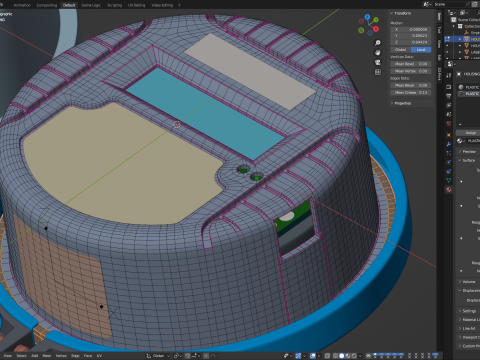The height and width of the screenshot is (360, 480).
Task: Toggle proportional editing in the viewport header
Action: [x=206, y=356]
